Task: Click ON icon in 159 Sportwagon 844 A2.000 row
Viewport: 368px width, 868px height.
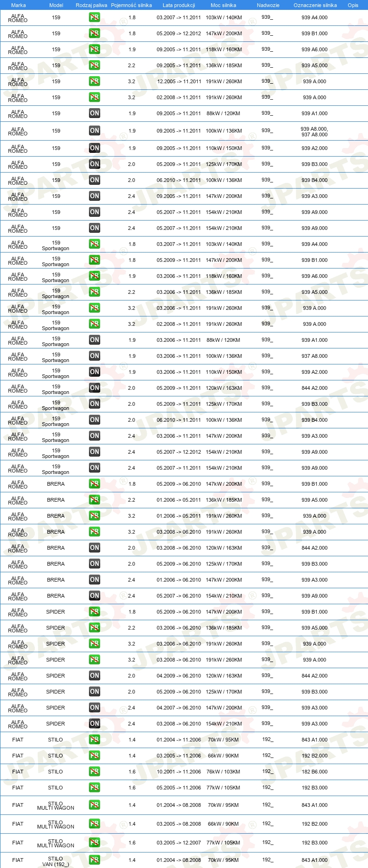Action: click(x=95, y=388)
